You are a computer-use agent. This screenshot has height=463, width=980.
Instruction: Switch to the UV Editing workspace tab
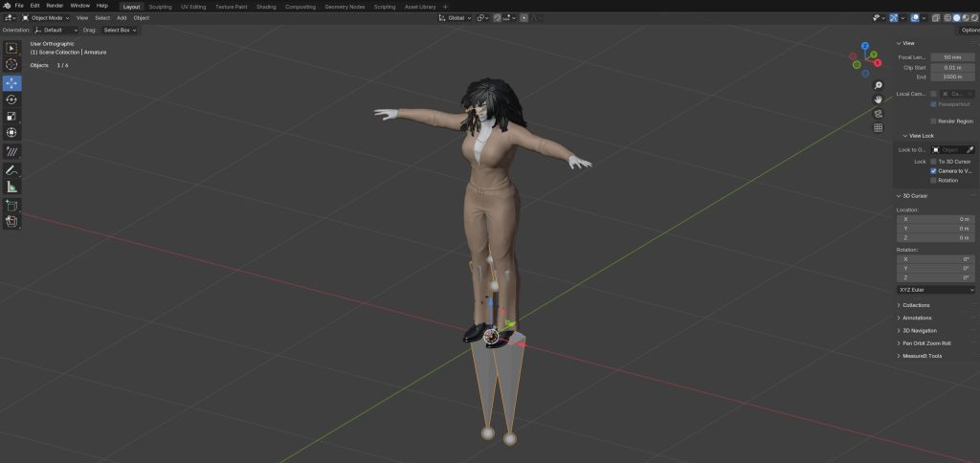(x=193, y=7)
